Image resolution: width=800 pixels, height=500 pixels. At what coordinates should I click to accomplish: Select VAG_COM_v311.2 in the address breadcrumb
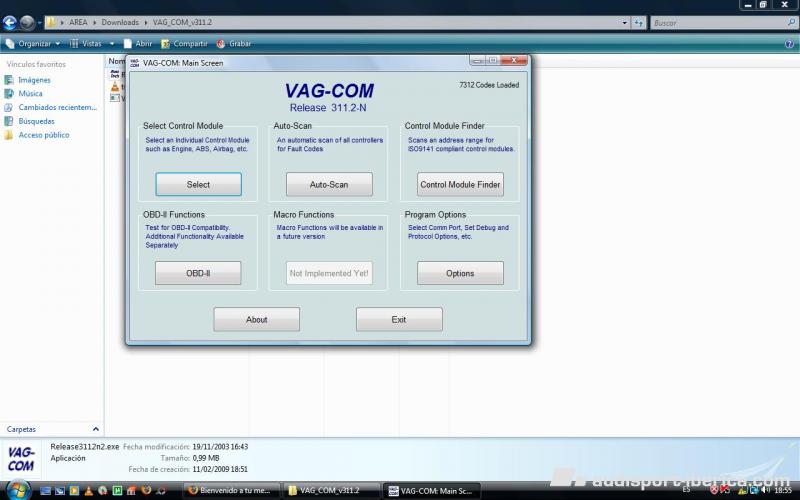182,22
